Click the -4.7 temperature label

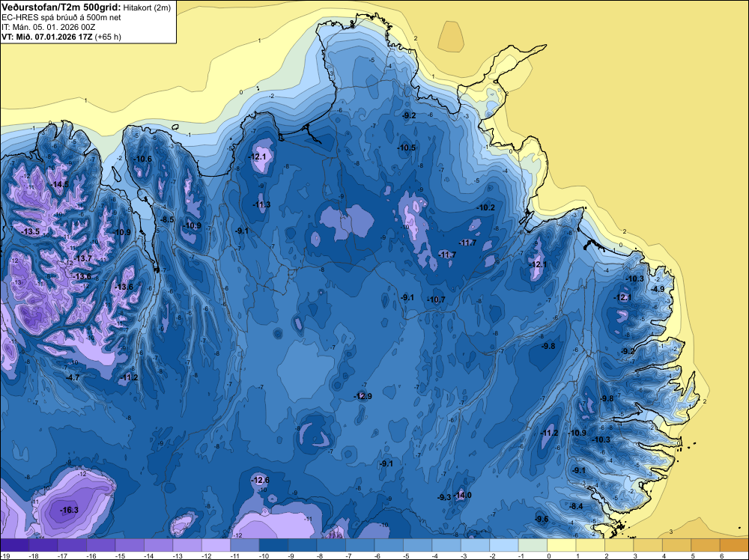73,377
